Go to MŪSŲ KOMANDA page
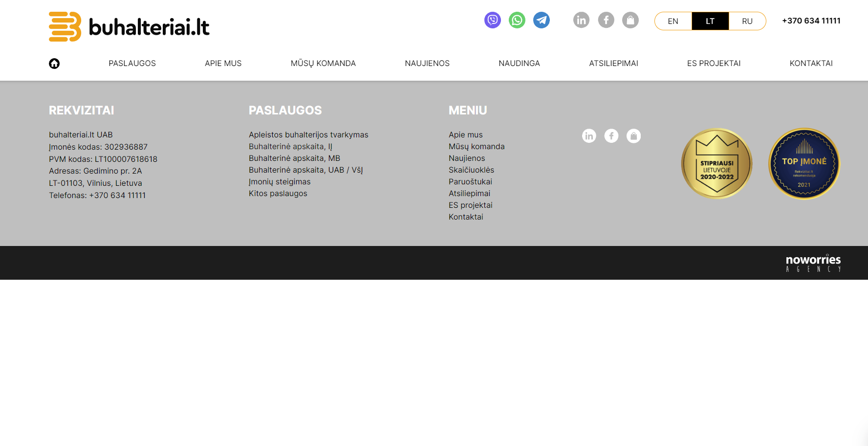Screen dimensions: 868x446 (323, 64)
